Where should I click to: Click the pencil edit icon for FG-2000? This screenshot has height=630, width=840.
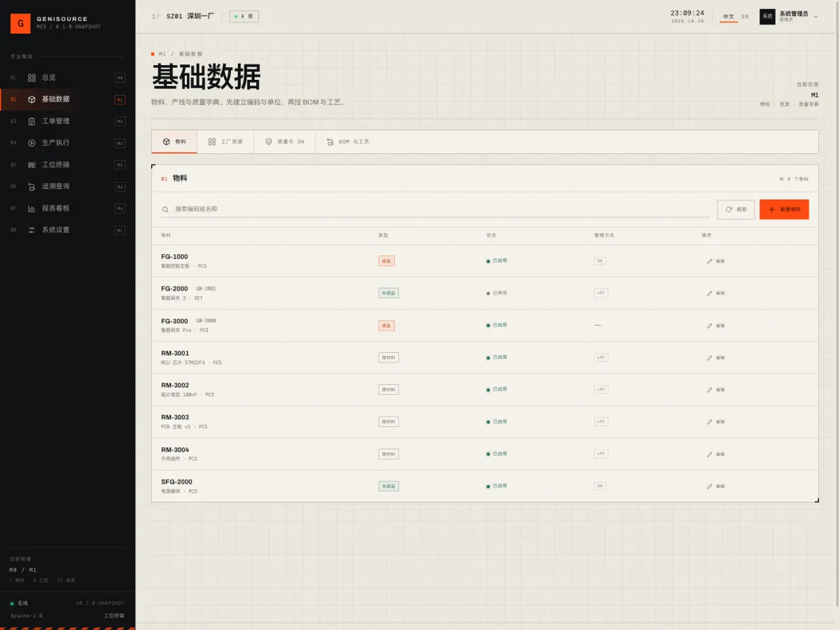pos(709,293)
